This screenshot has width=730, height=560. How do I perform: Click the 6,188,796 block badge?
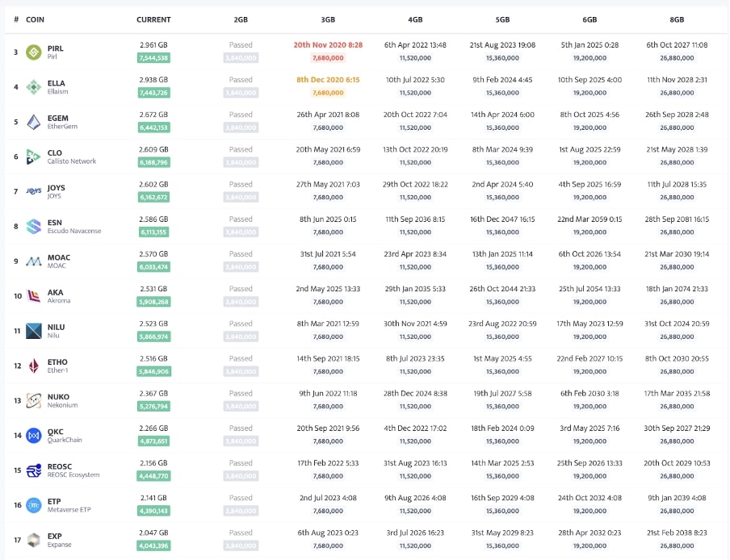(x=153, y=163)
